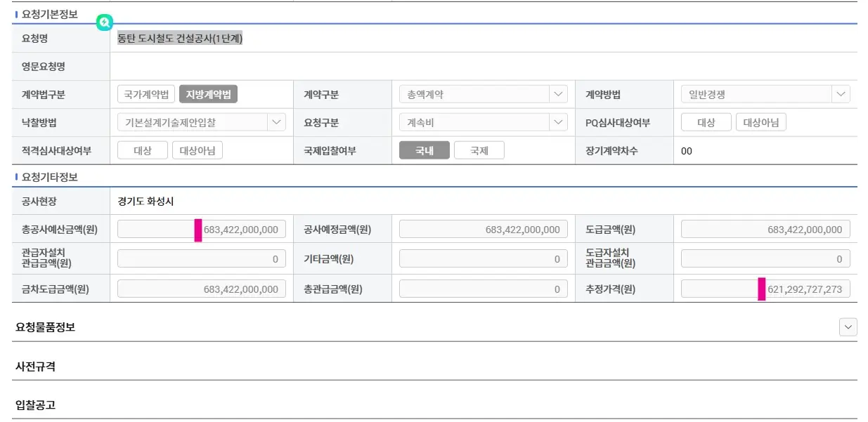Image resolution: width=868 pixels, height=422 pixels.
Task: Open the 사전규격 section
Action: tap(36, 367)
